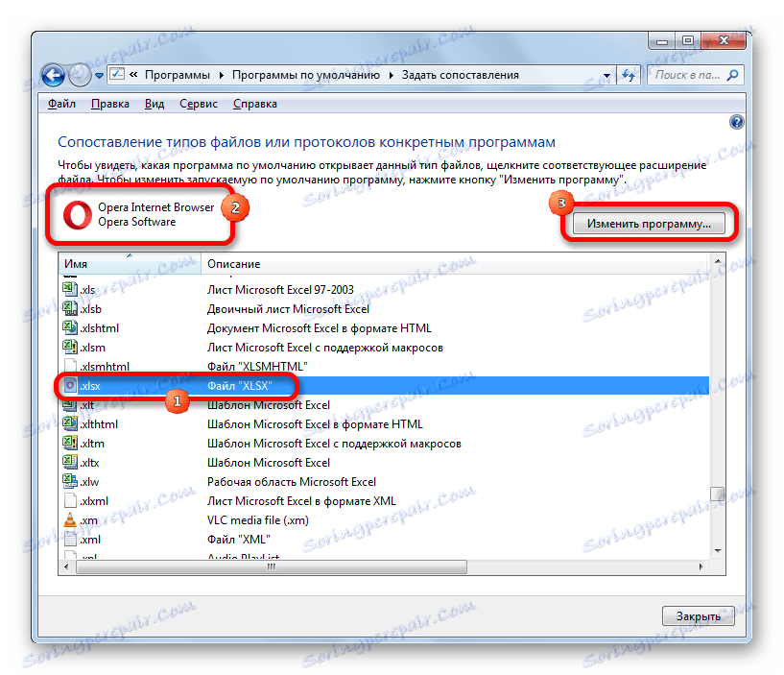The height and width of the screenshot is (675, 784).
Task: Open the Сервис menu
Action: [x=199, y=104]
